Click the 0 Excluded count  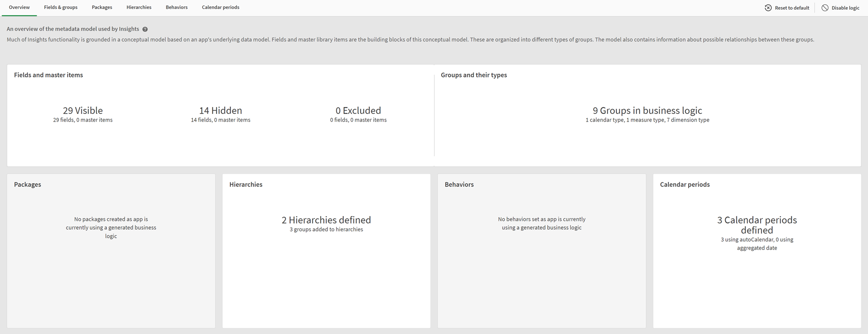click(x=358, y=111)
